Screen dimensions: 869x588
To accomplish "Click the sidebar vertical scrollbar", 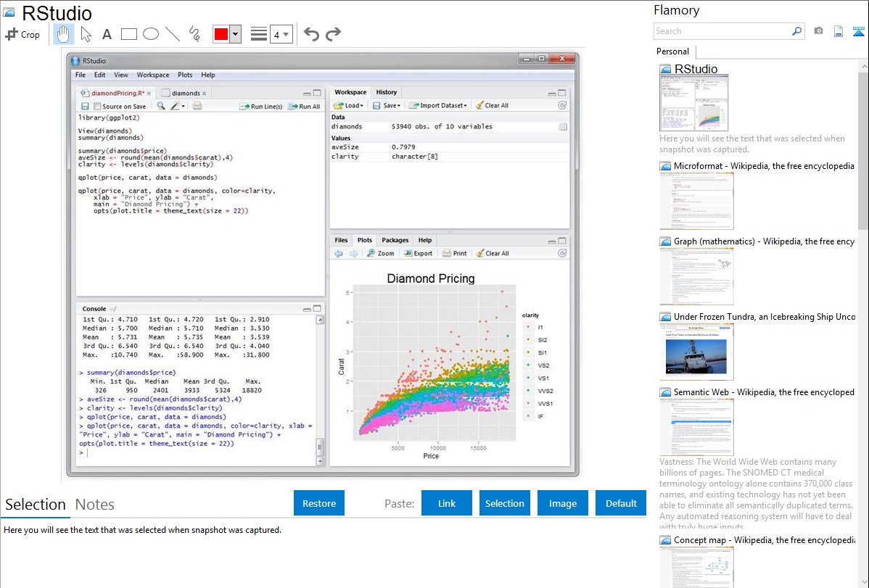I will tap(863, 149).
